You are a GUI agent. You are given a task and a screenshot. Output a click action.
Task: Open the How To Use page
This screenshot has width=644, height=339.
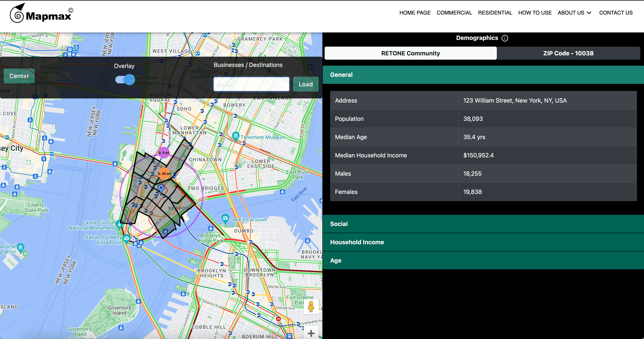(x=535, y=13)
